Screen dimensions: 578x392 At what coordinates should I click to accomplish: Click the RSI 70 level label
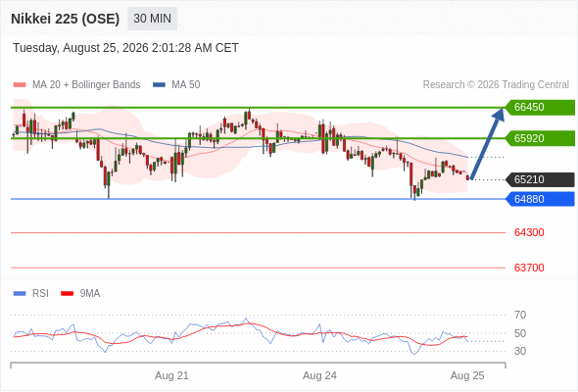(x=520, y=315)
